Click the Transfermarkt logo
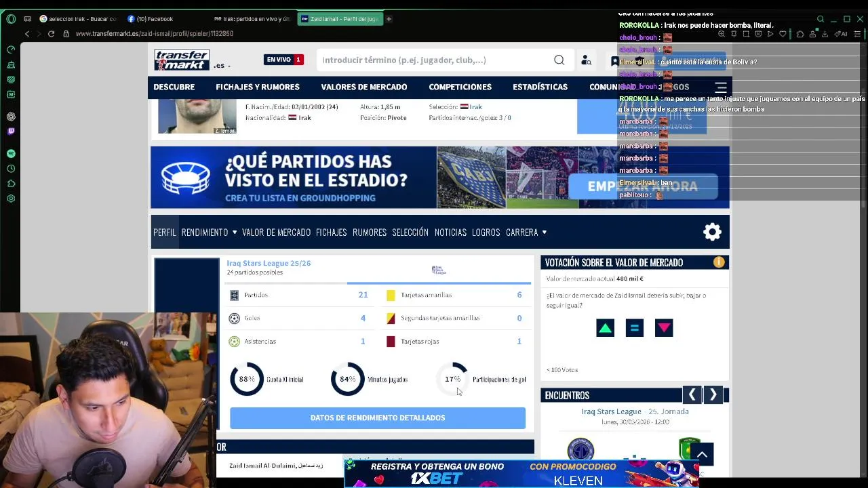868x488 pixels. click(x=182, y=60)
